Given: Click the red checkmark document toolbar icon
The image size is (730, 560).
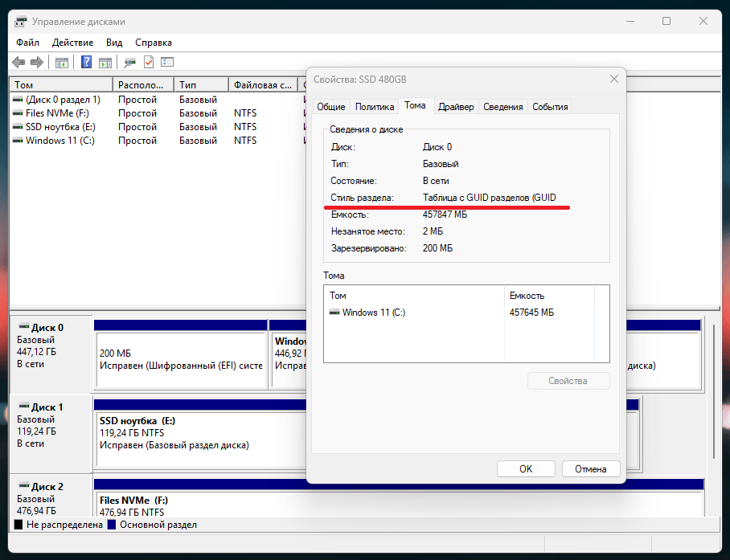Looking at the screenshot, I should pos(149,62).
